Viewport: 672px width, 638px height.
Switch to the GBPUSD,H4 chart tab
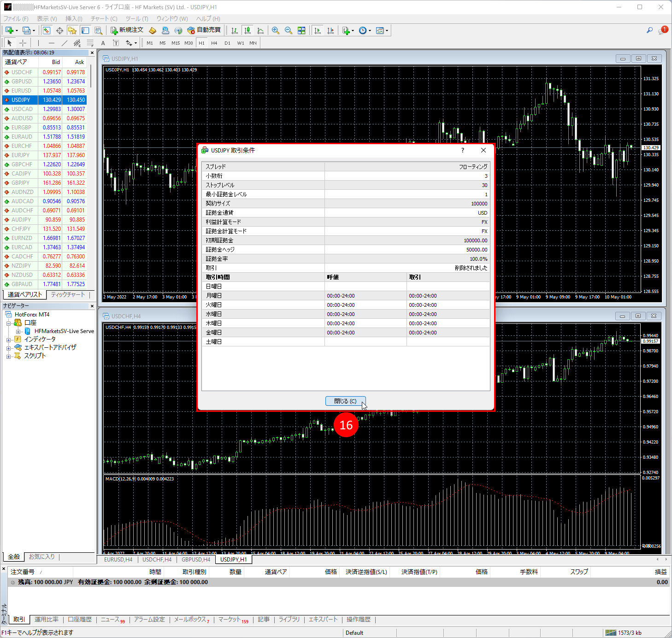(x=195, y=560)
